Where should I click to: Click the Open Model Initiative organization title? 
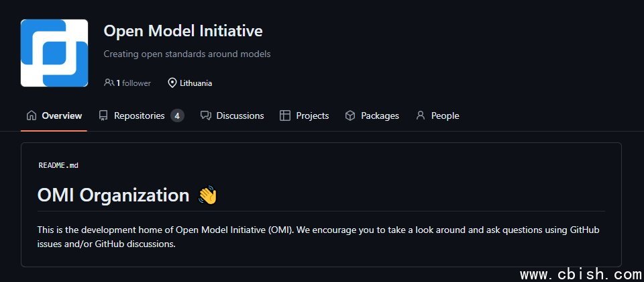[x=182, y=31]
